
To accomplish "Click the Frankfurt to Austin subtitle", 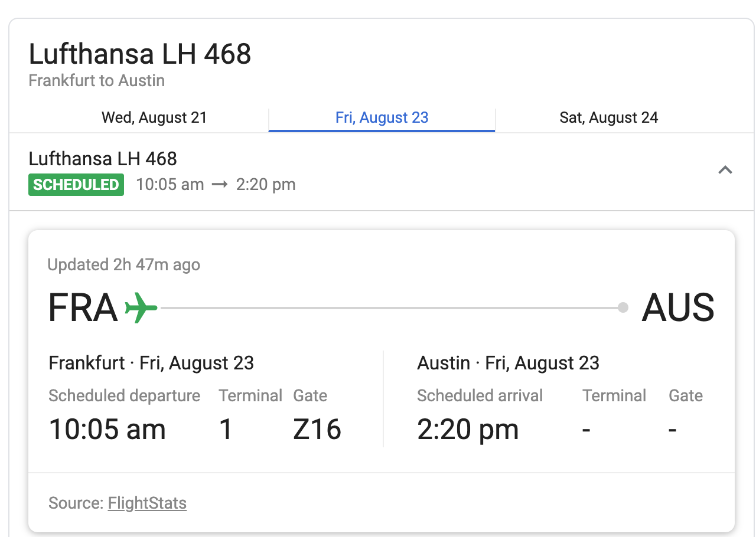I will 97,80.
